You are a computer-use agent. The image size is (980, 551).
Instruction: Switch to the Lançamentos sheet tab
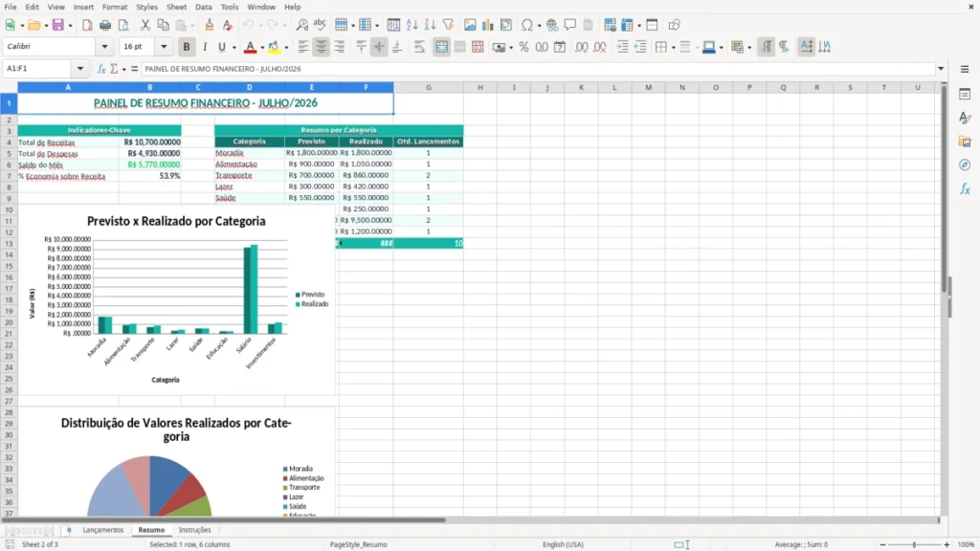click(x=103, y=530)
